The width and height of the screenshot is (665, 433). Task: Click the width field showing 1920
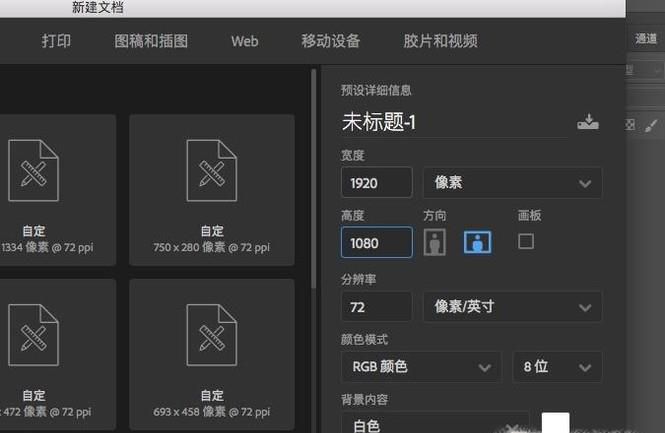click(377, 183)
